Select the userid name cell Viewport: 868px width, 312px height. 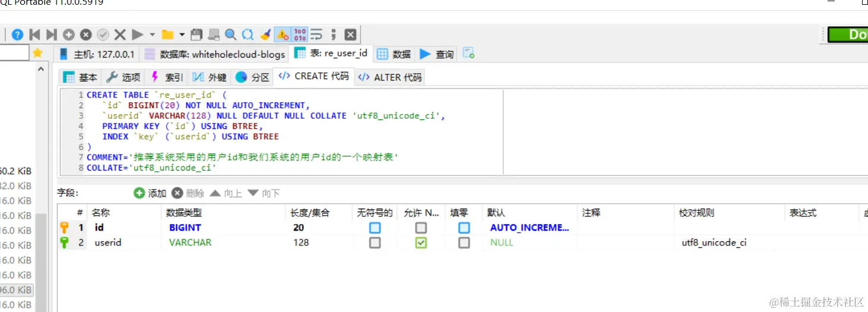[x=124, y=242]
